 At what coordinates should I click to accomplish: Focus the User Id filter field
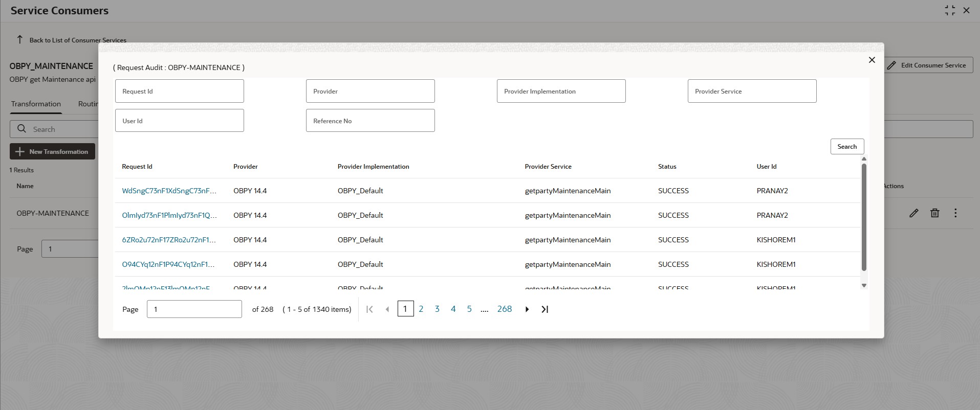pyautogui.click(x=180, y=120)
